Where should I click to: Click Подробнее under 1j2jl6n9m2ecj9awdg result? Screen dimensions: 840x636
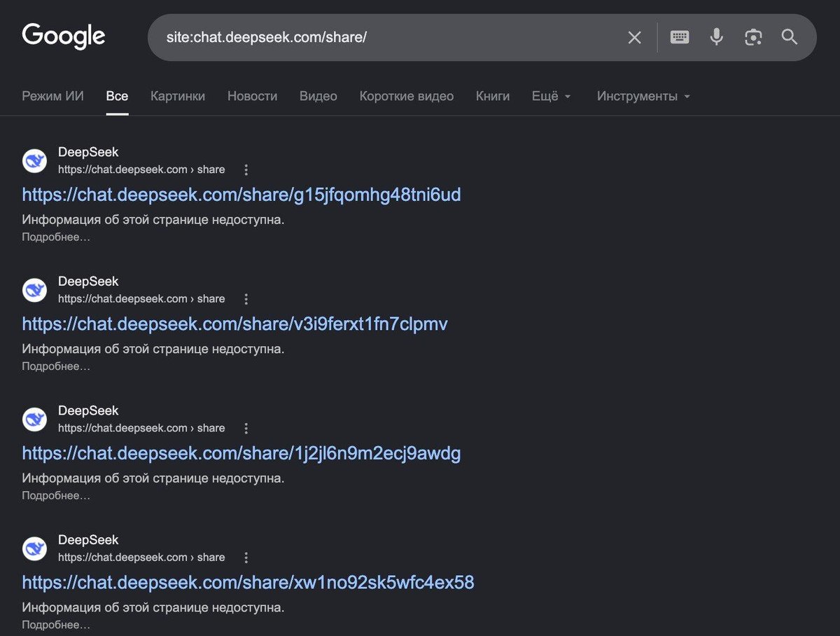pyautogui.click(x=56, y=495)
